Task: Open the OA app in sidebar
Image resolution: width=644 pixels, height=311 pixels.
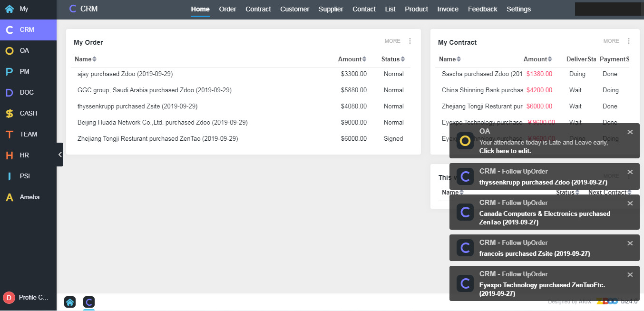Action: click(28, 50)
